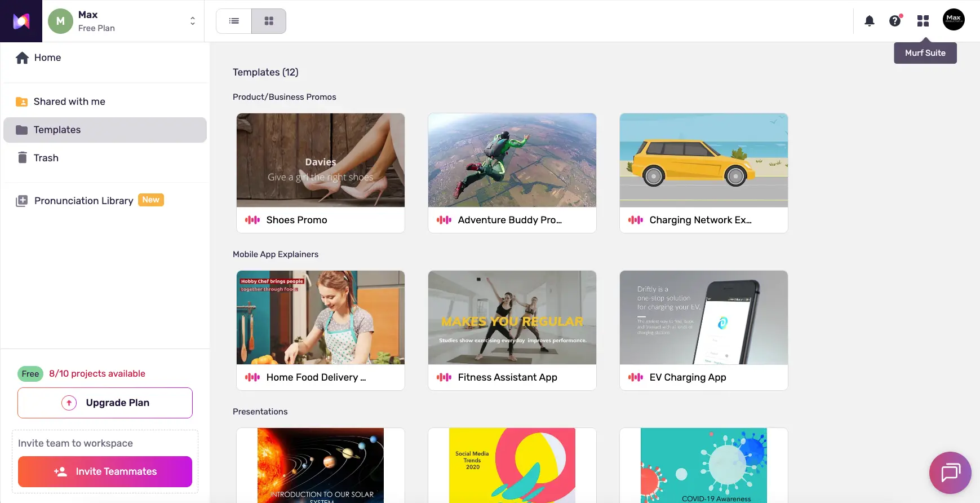Click the Pronunciation Library icon

tap(22, 201)
